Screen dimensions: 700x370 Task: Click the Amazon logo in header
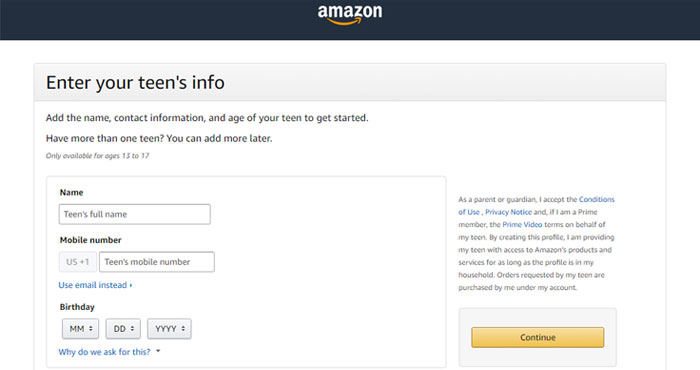(x=350, y=14)
